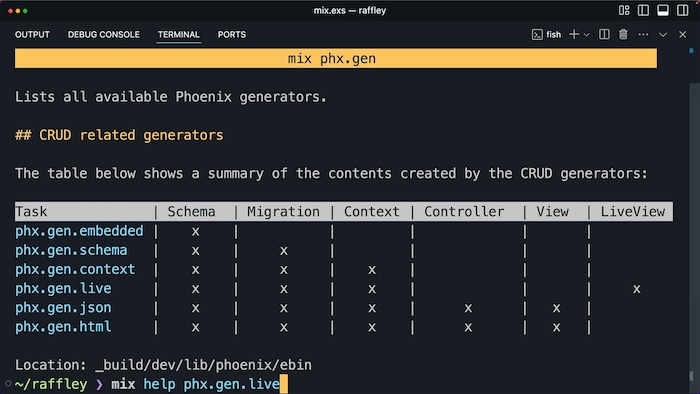Viewport: 700px width, 394px height.
Task: Click the Location build path line
Action: point(163,365)
